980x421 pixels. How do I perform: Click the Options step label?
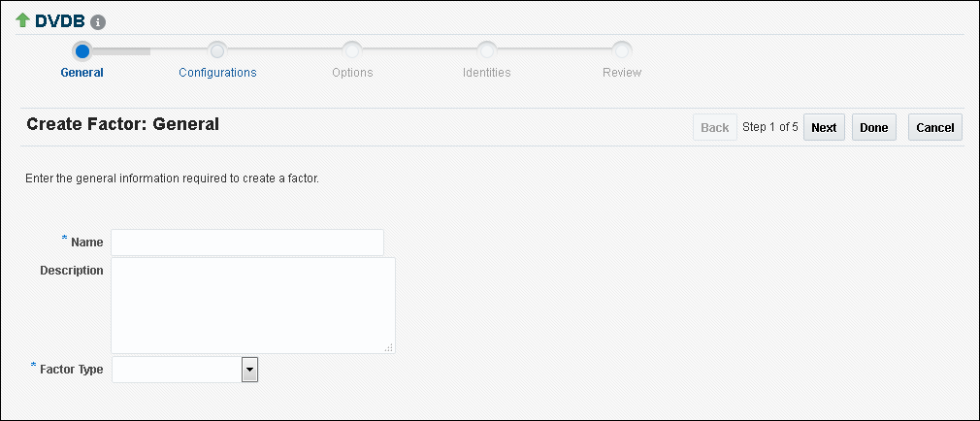click(x=352, y=73)
